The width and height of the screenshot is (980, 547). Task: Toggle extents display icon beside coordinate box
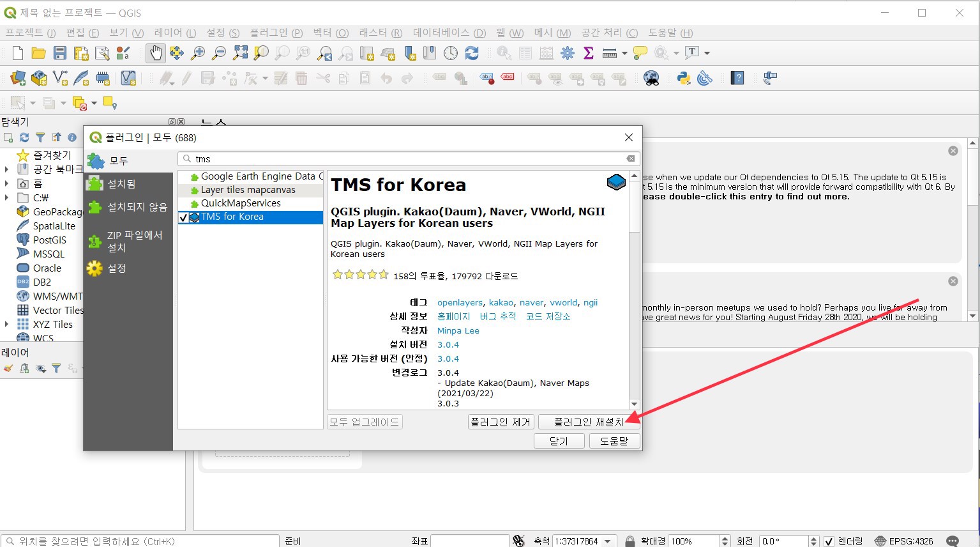(518, 541)
